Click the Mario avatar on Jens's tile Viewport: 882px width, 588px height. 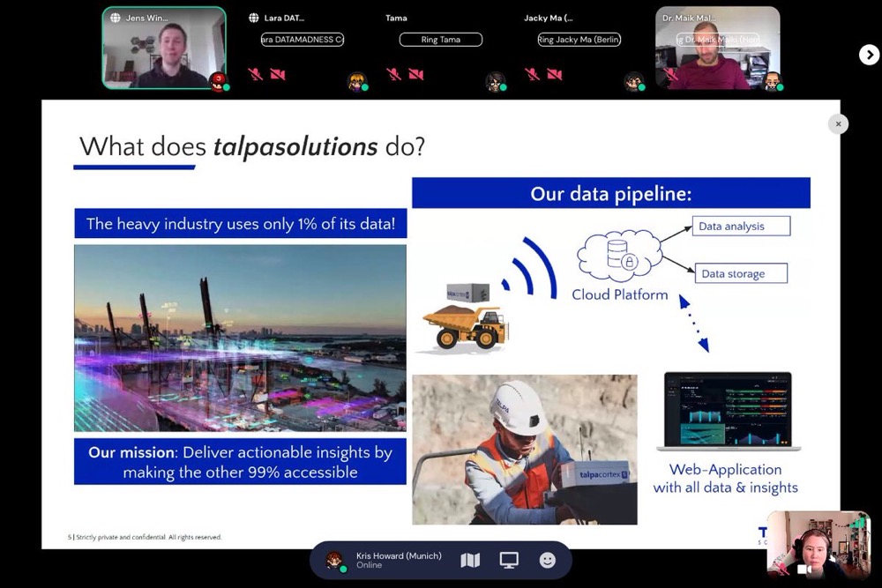click(218, 81)
